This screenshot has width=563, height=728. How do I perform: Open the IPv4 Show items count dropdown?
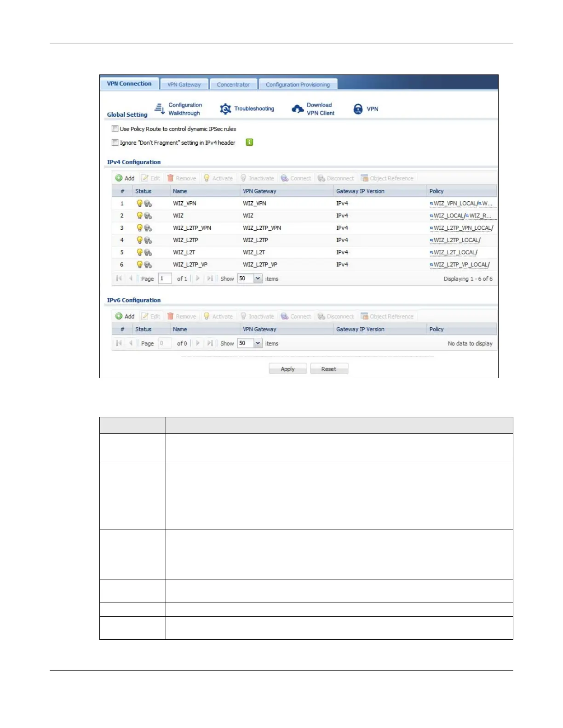[258, 279]
